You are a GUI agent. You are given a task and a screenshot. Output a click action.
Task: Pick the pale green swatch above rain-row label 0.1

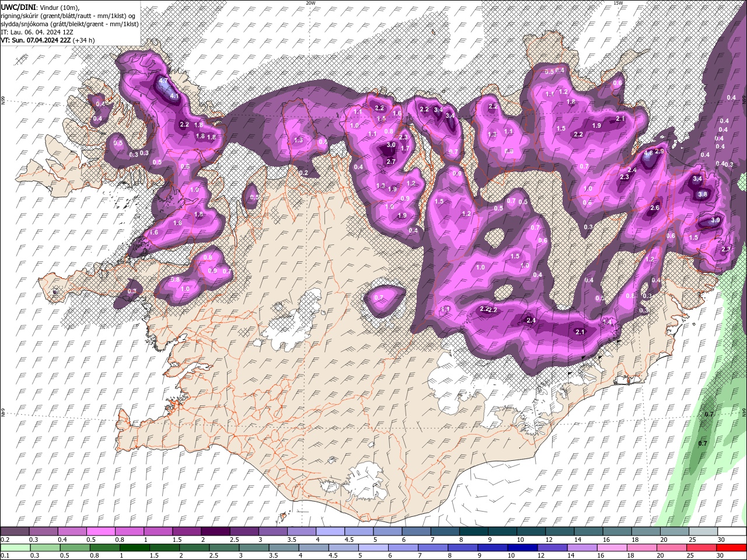coord(16,548)
